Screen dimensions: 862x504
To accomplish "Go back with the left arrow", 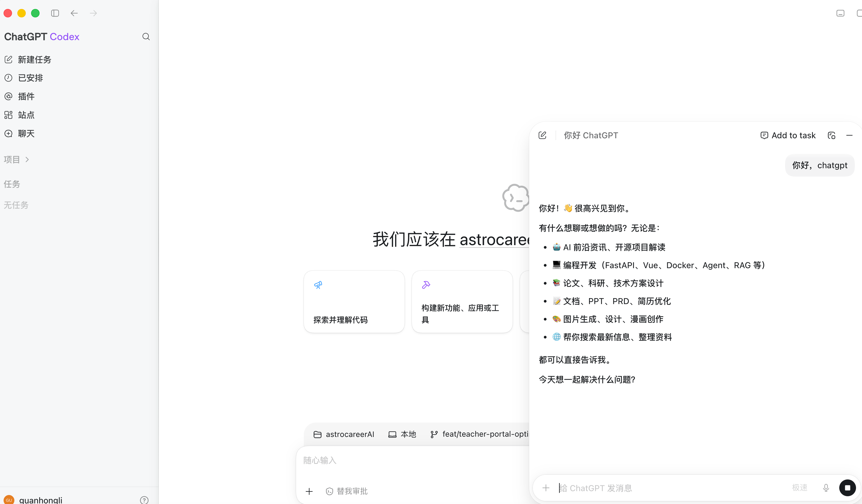I will 74,13.
